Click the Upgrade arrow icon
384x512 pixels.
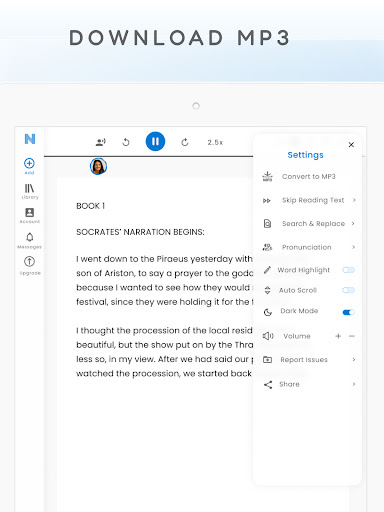tap(29, 262)
